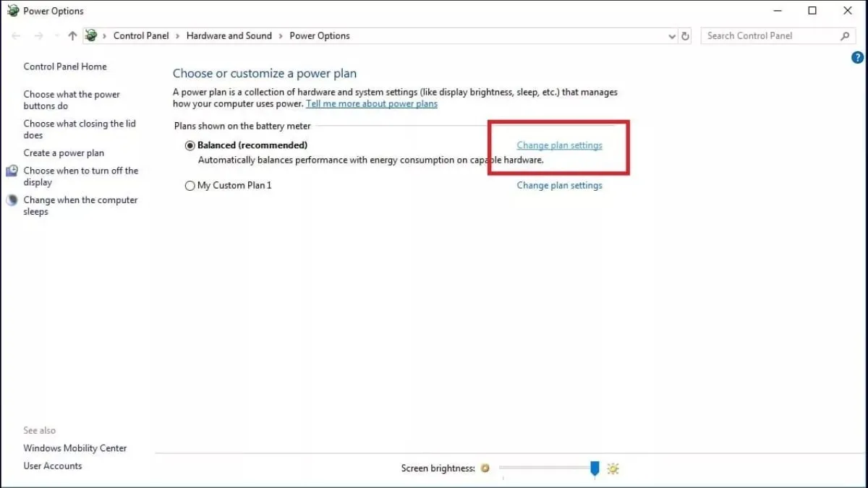Open Change plan settings for Balanced plan
The height and width of the screenshot is (488, 868).
pyautogui.click(x=559, y=145)
